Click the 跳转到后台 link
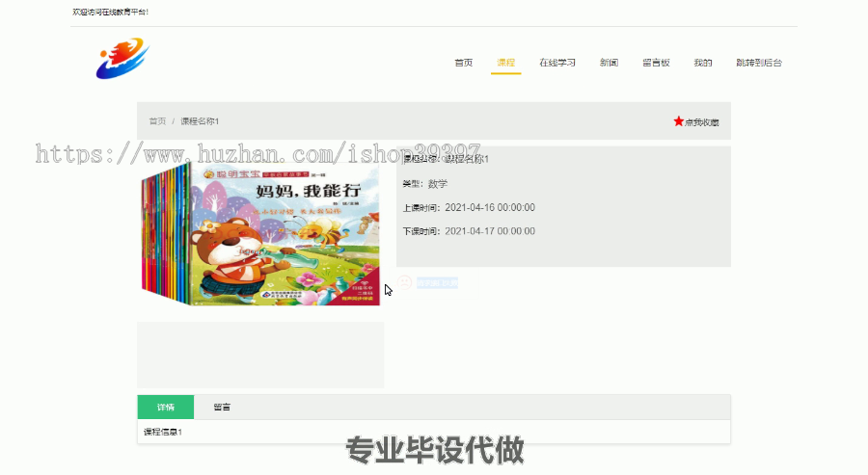The width and height of the screenshot is (868, 475). click(x=759, y=63)
